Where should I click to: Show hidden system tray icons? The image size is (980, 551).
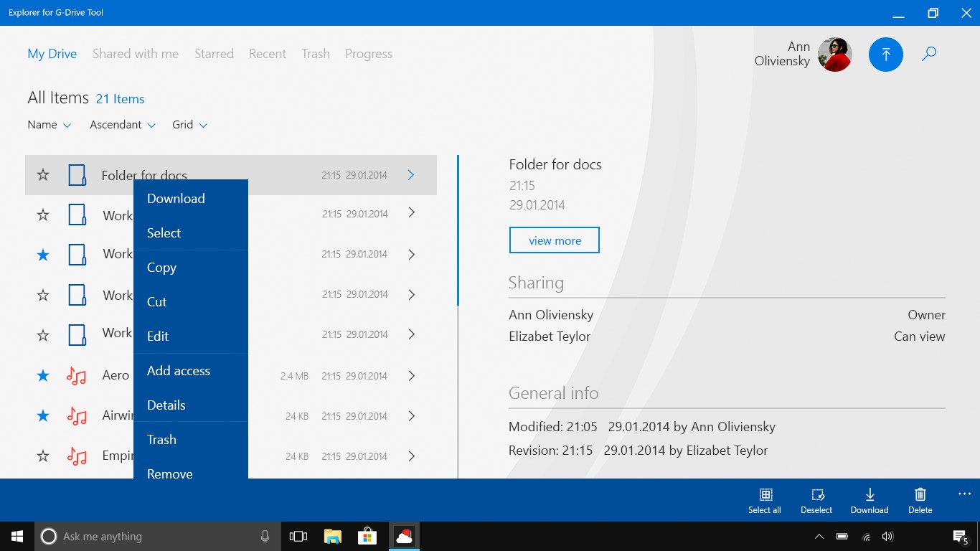819,537
